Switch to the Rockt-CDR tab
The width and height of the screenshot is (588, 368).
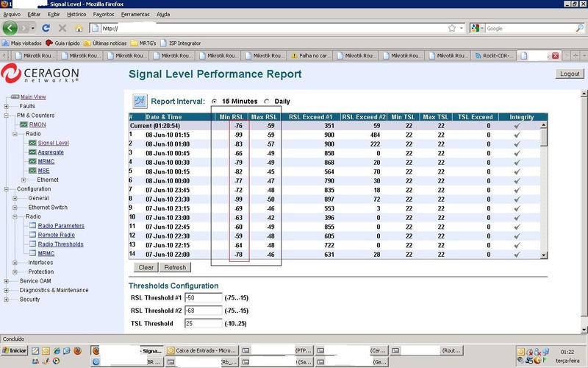[493, 56]
